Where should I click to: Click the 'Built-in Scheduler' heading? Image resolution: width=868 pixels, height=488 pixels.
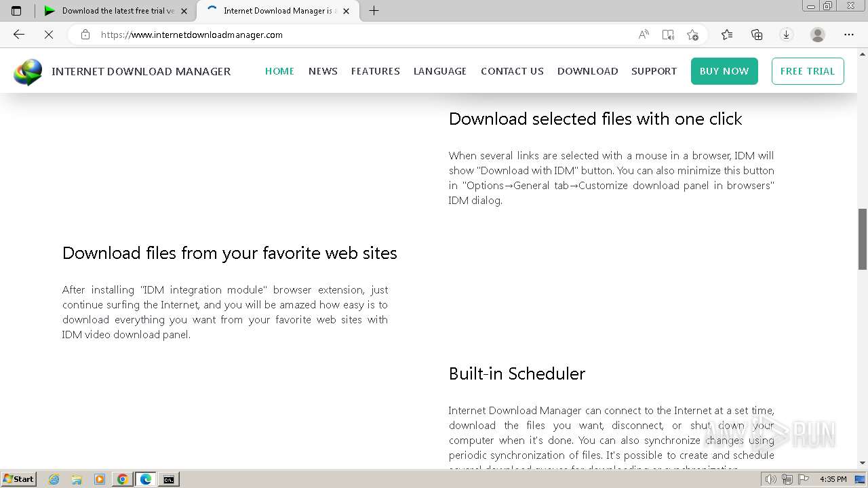point(517,373)
